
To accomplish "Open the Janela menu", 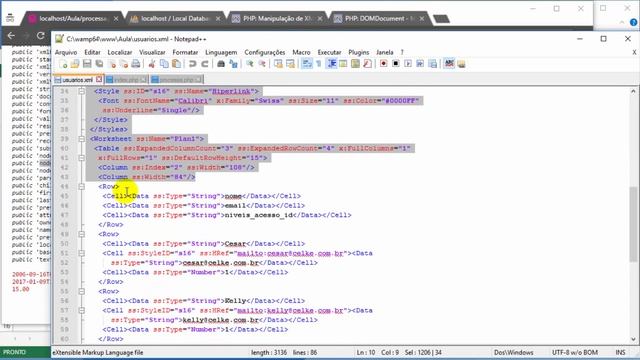I will 384,53.
